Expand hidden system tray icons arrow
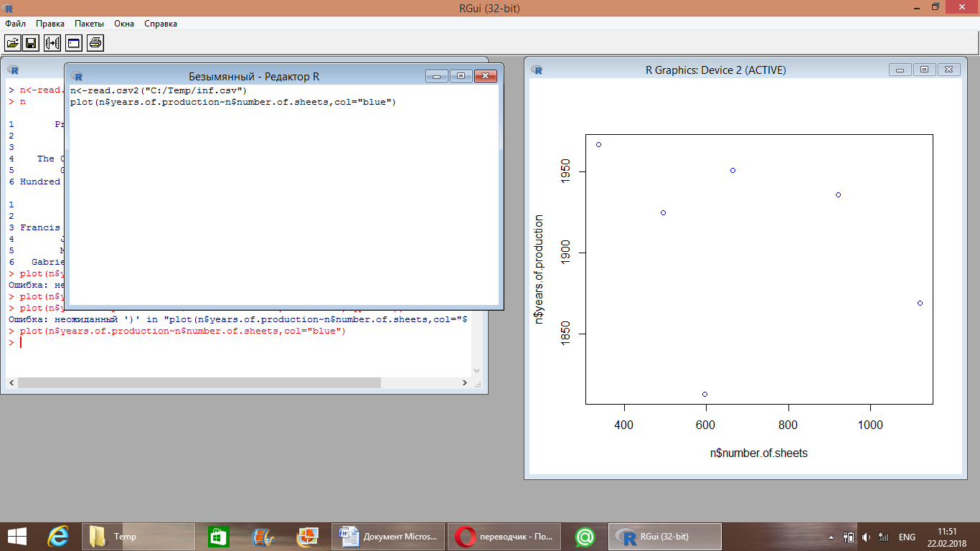The width and height of the screenshot is (980, 551). point(831,537)
